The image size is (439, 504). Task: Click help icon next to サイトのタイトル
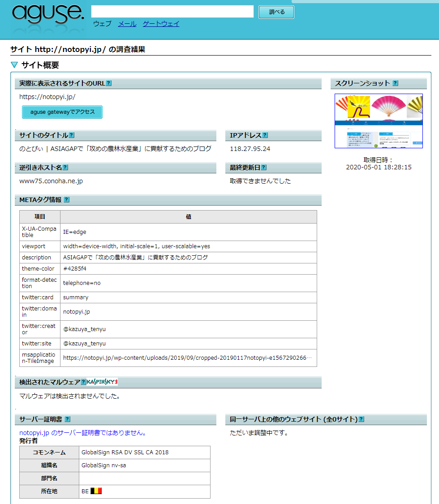point(72,135)
